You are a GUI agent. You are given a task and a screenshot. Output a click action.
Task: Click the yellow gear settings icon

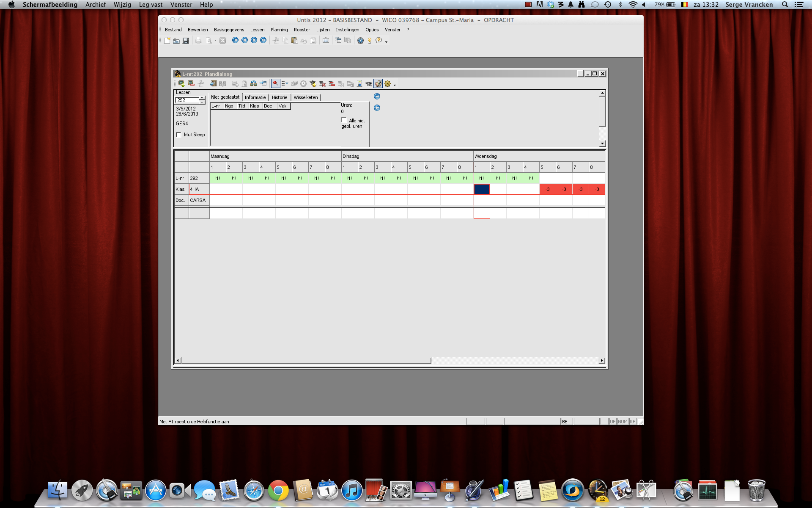coord(387,84)
